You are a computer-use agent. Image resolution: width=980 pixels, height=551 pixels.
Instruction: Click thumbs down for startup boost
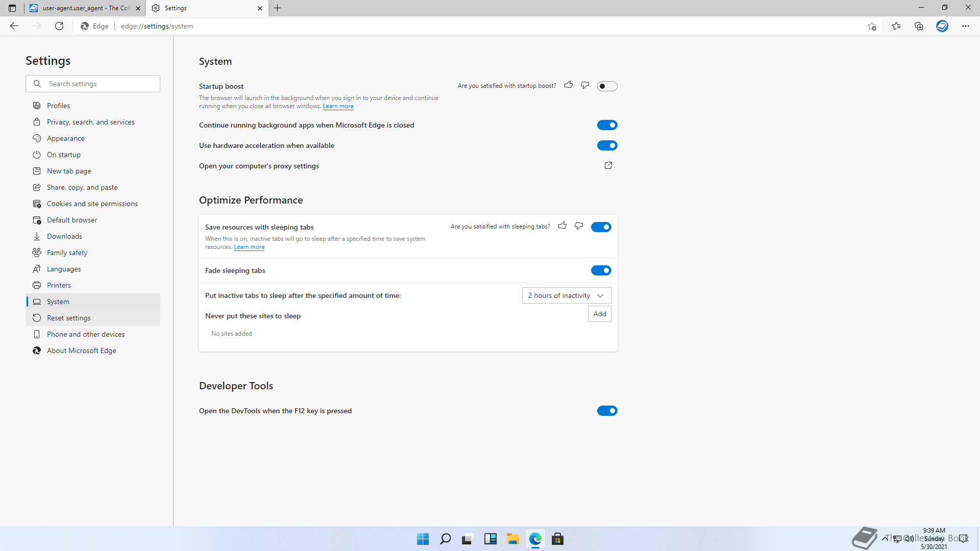coord(585,85)
